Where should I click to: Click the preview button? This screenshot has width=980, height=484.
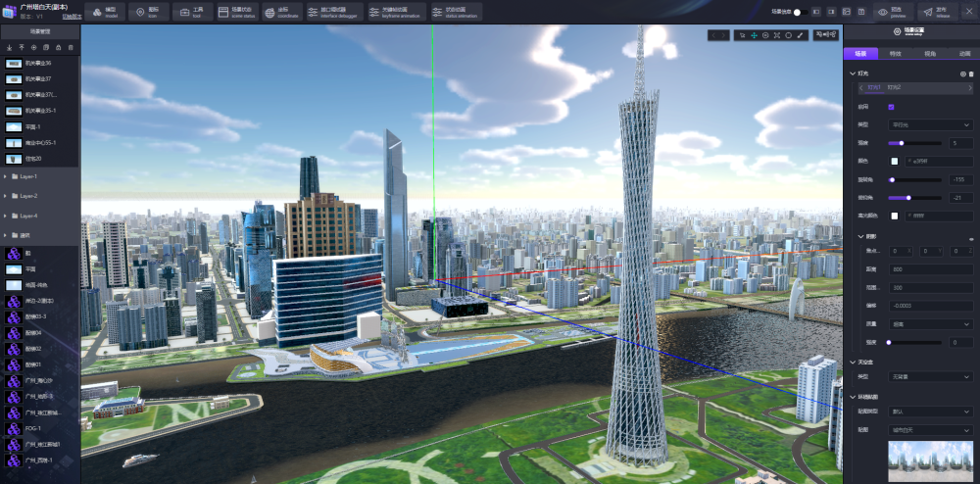(891, 12)
